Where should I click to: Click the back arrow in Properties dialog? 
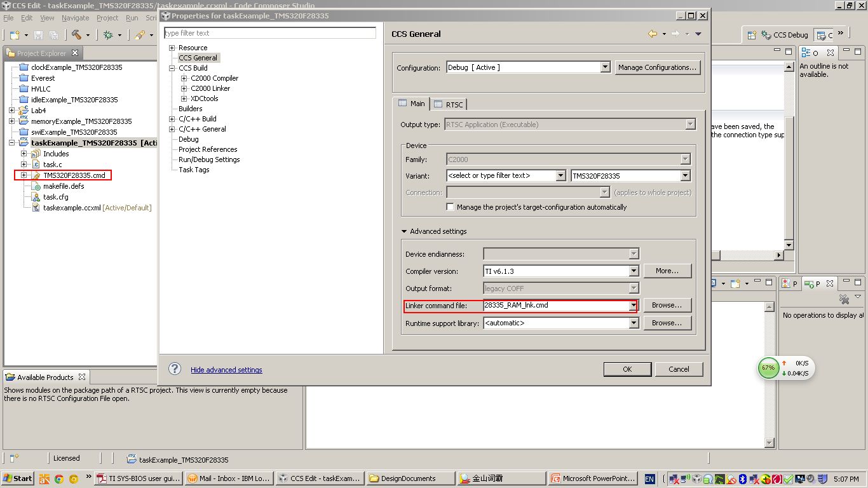(653, 34)
